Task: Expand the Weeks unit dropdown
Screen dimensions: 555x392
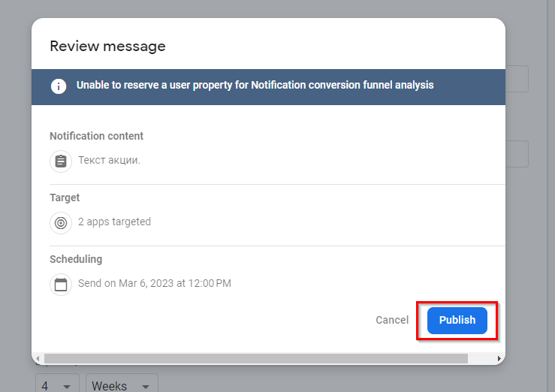Action: coord(121,385)
